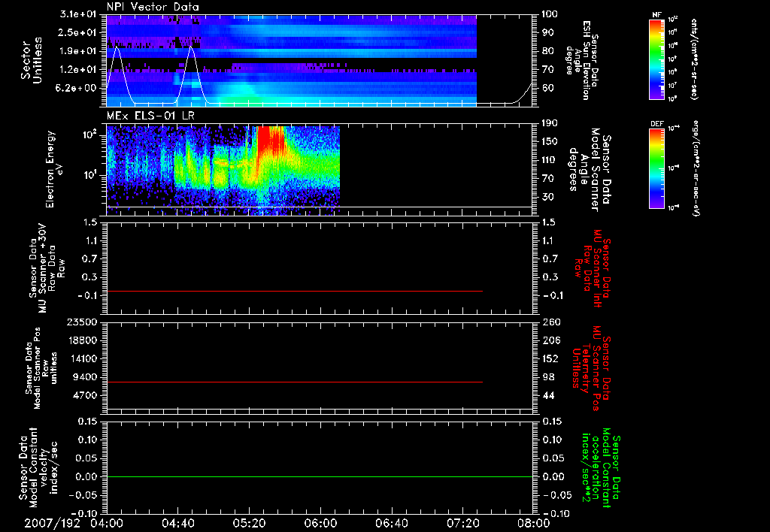Click the 06:00 time tick label

coord(320,523)
